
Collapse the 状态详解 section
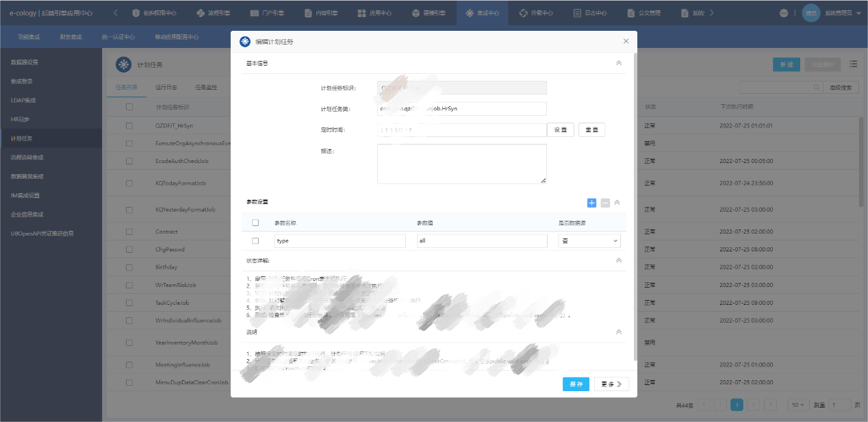(619, 260)
